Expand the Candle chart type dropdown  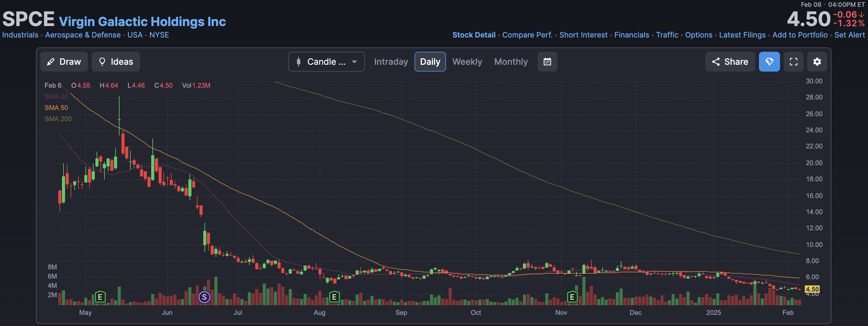point(326,62)
